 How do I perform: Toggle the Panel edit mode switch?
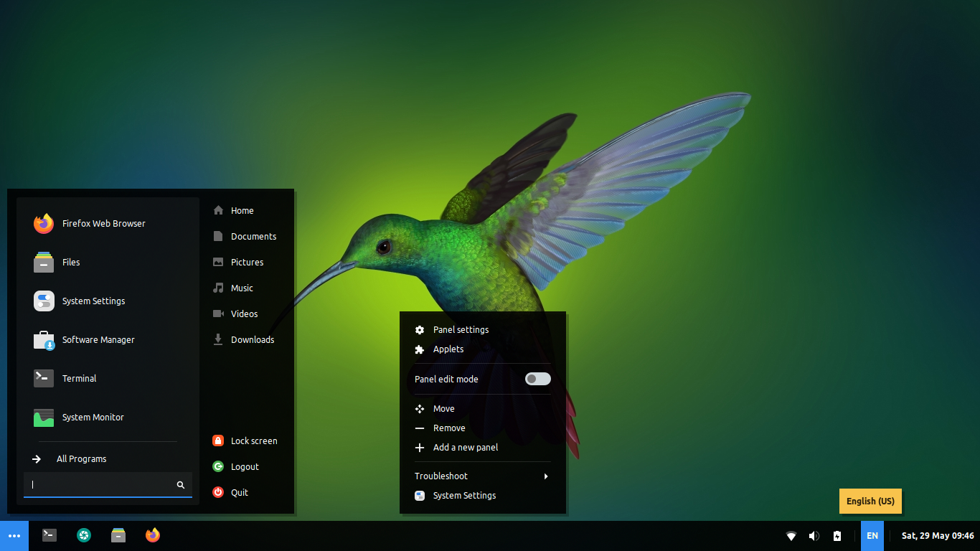tap(538, 379)
